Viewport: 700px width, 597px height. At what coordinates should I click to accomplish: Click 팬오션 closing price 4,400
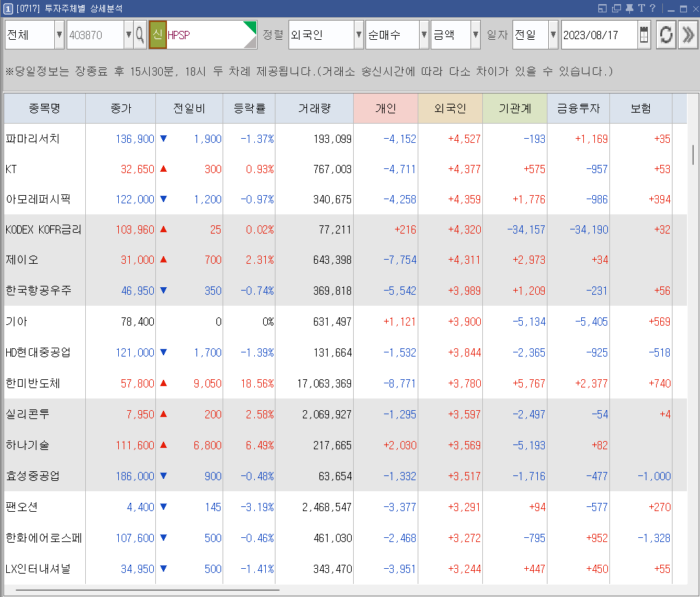click(141, 507)
